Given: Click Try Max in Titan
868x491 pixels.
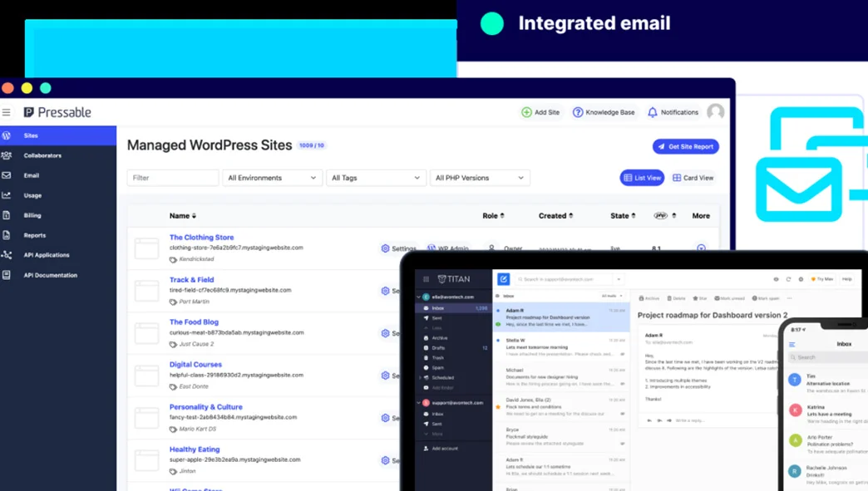Looking at the screenshot, I should [822, 279].
